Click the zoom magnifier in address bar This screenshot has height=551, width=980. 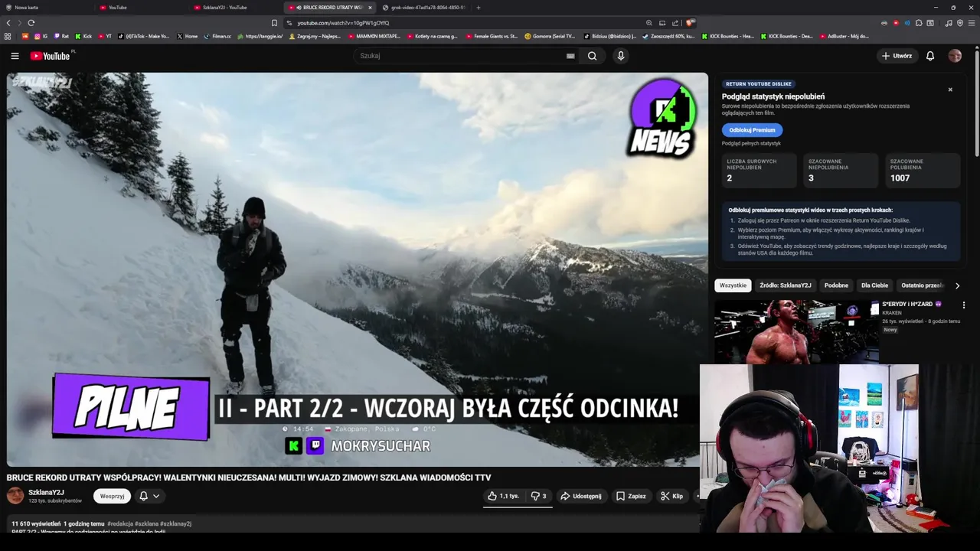[649, 23]
